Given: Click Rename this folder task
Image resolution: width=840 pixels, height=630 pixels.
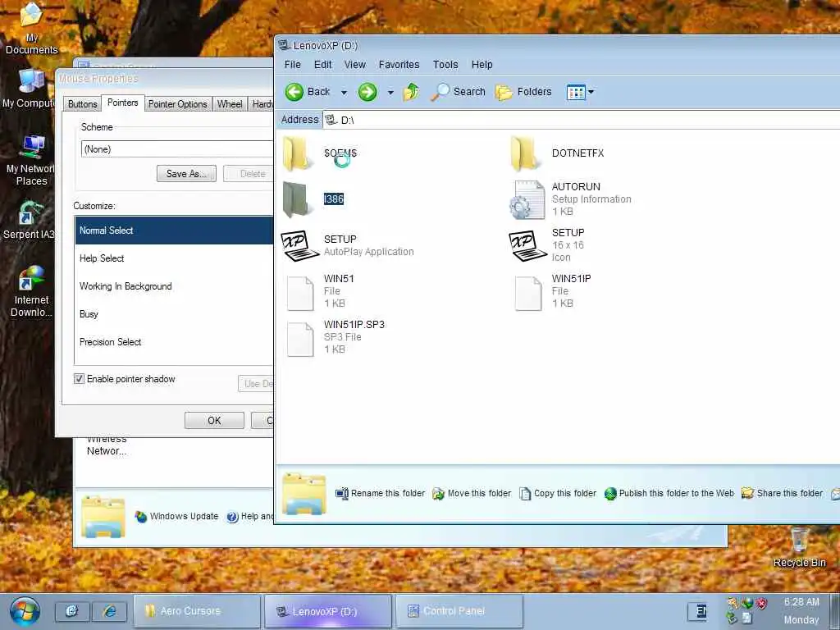Looking at the screenshot, I should [x=381, y=493].
